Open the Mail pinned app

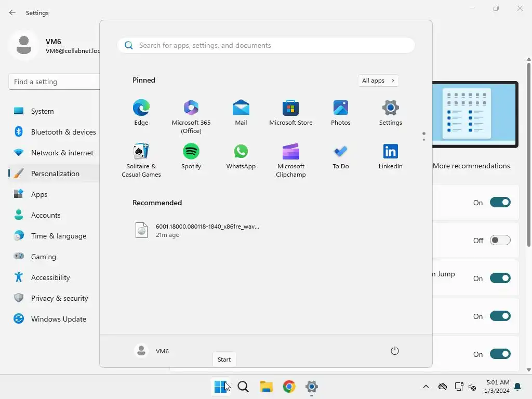point(241,113)
